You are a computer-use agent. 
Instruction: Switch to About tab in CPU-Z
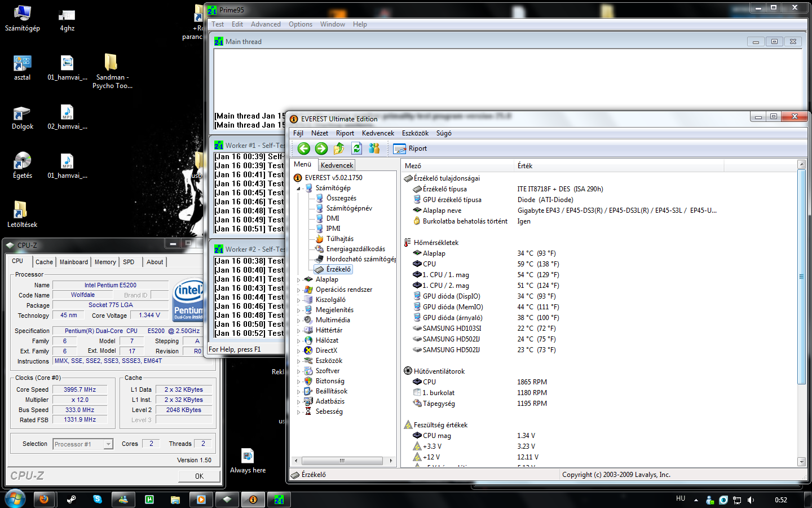click(x=155, y=262)
